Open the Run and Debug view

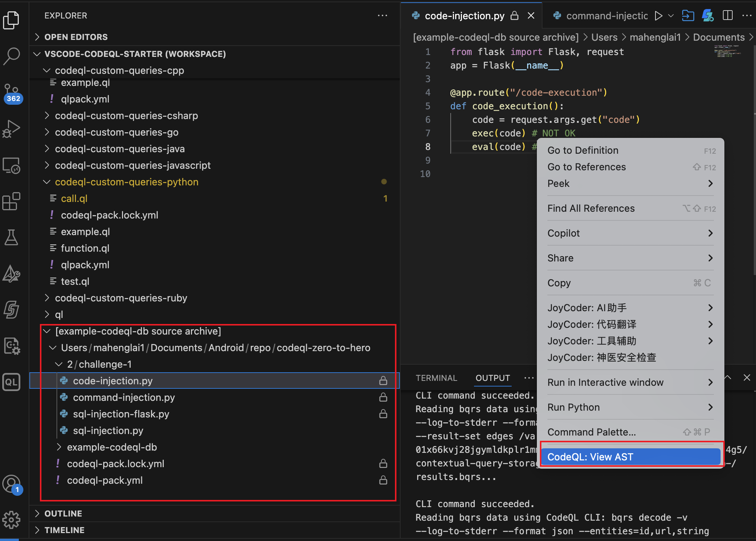click(x=11, y=129)
